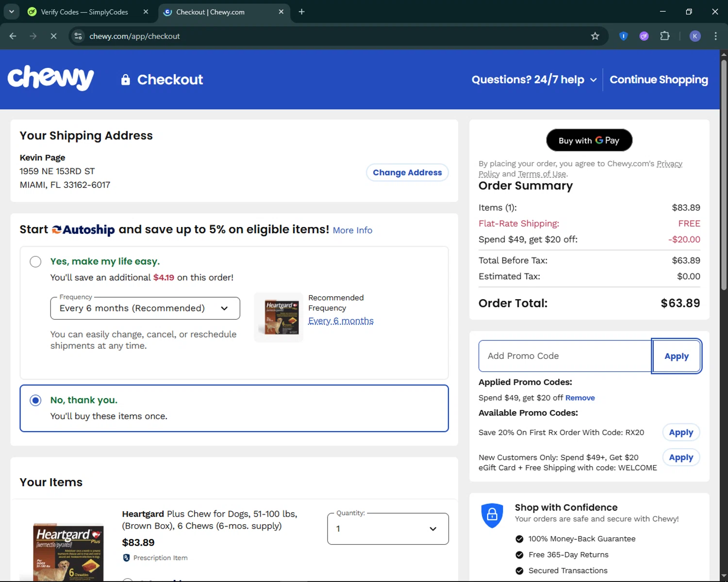Open the Autoship More Info link
Viewport: 728px width, 582px height.
pyautogui.click(x=352, y=230)
